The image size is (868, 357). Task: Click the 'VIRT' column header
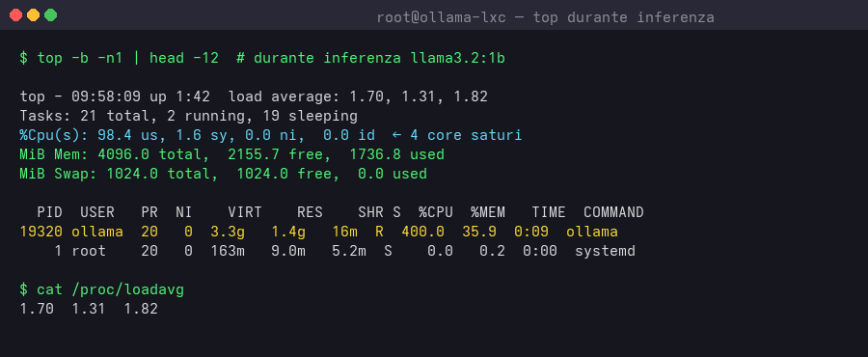245,212
